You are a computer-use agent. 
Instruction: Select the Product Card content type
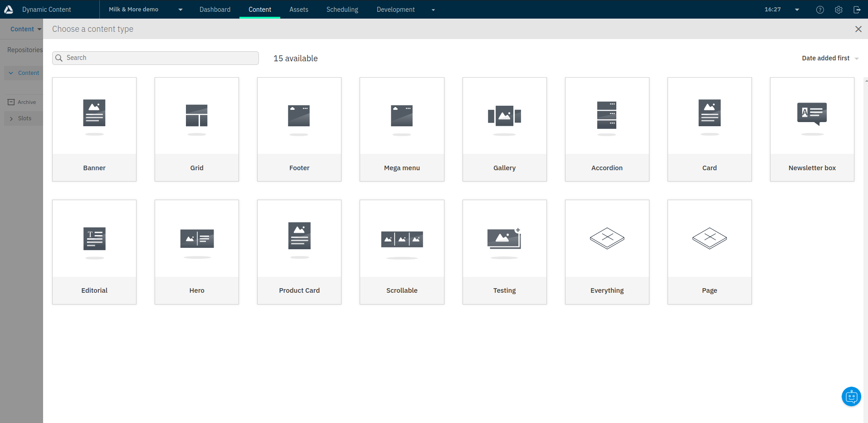[299, 252]
